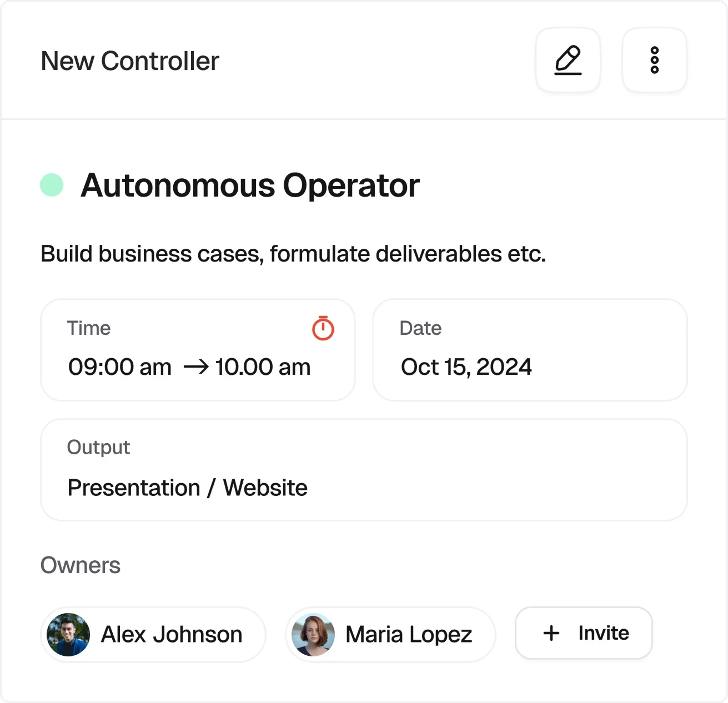Click the New Controller header text
The width and height of the screenshot is (728, 703).
(129, 61)
